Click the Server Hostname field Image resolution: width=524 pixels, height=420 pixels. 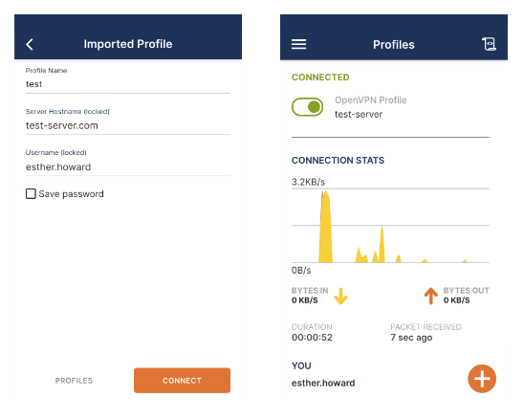[128, 125]
